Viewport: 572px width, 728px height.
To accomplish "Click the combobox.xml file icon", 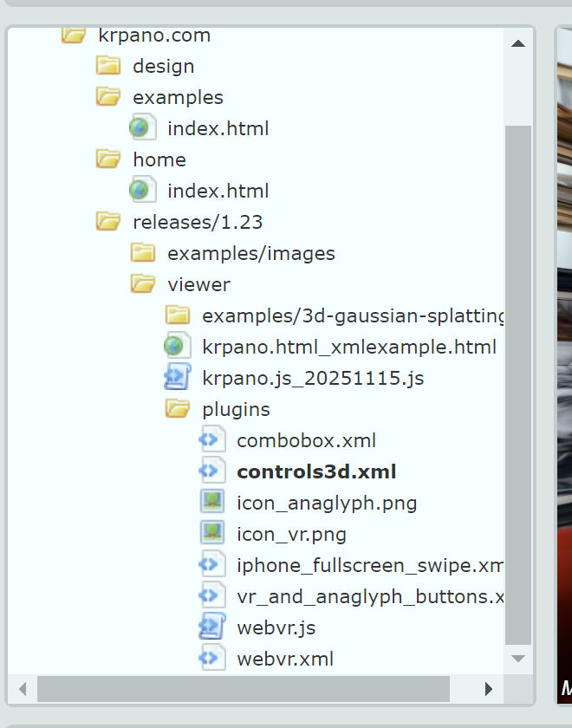I will [212, 440].
